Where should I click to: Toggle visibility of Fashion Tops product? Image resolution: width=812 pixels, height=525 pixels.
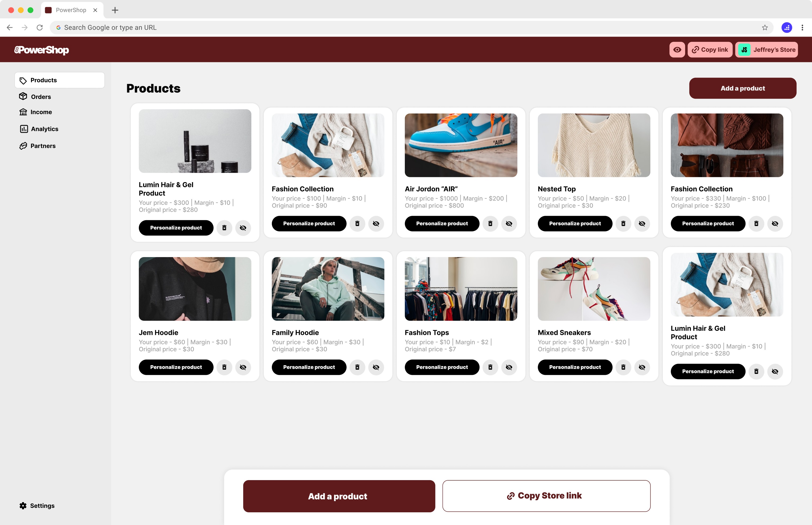(x=509, y=367)
